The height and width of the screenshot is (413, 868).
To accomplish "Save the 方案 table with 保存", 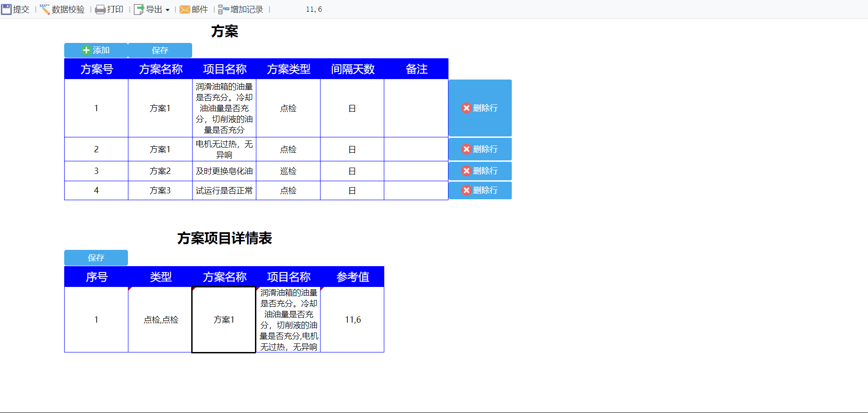I will point(160,50).
